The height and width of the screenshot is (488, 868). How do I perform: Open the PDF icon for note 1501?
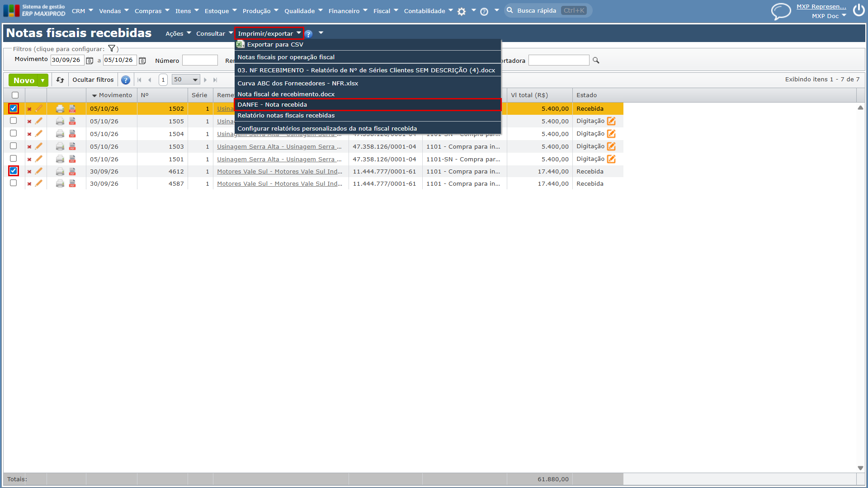(x=72, y=159)
